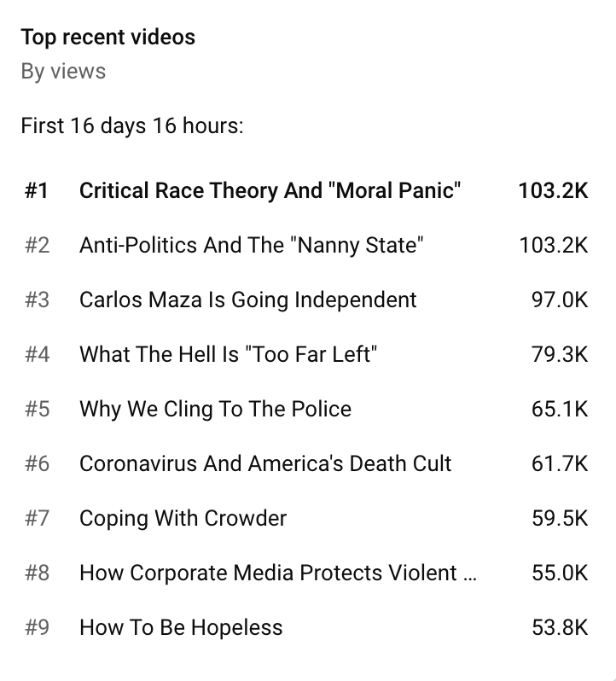Open Coronavirus And America's Death Cult video
The width and height of the screenshot is (616, 681).
(x=265, y=463)
